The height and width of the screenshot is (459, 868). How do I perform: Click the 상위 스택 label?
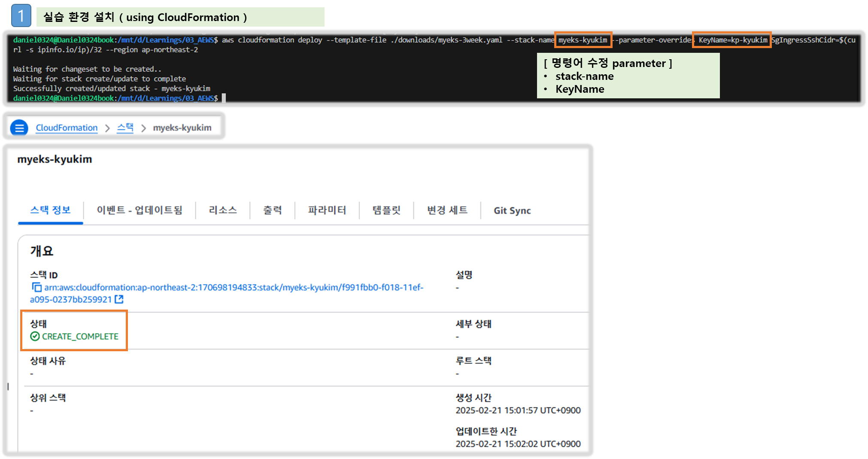(48, 398)
